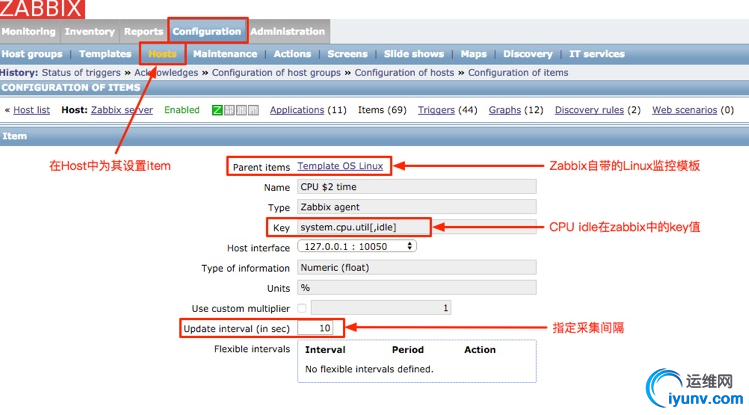749x415 pixels.
Task: Open Template OS Linux parent item
Action: pos(340,166)
